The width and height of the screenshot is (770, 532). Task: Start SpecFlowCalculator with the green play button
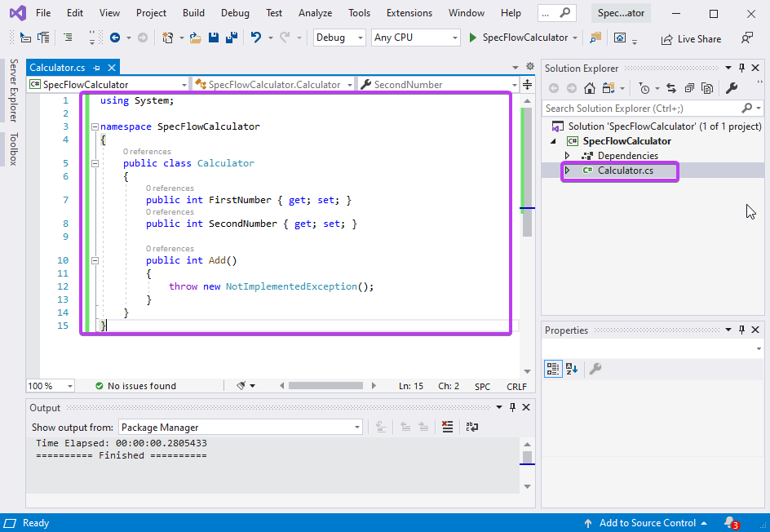pyautogui.click(x=473, y=38)
